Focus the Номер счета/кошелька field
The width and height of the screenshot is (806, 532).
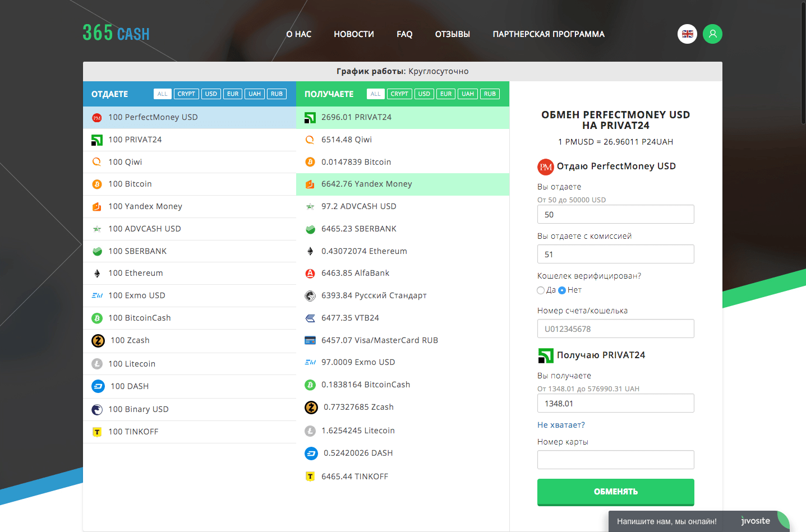pos(616,329)
